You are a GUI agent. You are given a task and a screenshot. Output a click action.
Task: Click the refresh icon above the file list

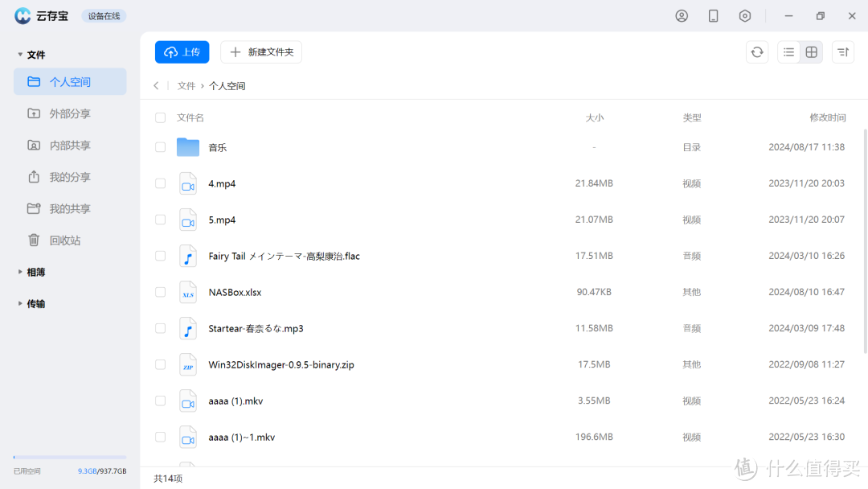tap(756, 51)
